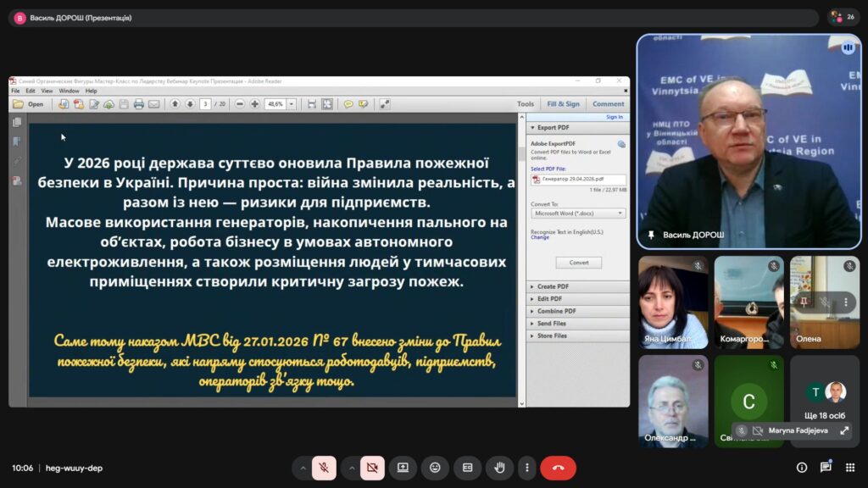Expand the Create PDF section
Viewport: 868px width, 488px height.
point(553,286)
